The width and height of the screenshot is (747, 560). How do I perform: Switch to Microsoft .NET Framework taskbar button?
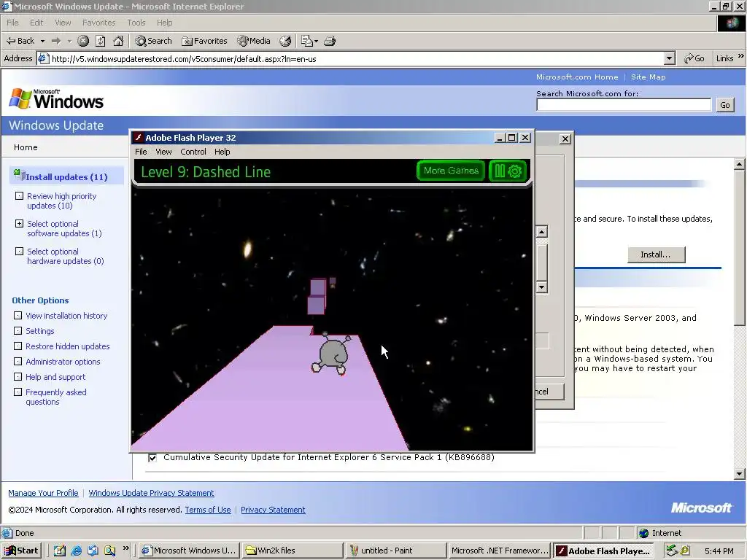tap(498, 551)
